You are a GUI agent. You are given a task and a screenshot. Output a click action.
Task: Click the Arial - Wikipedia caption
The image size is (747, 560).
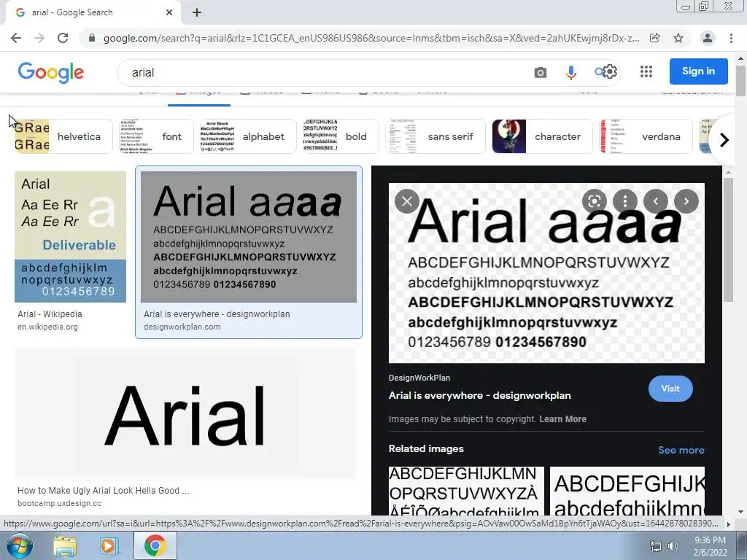(x=50, y=314)
